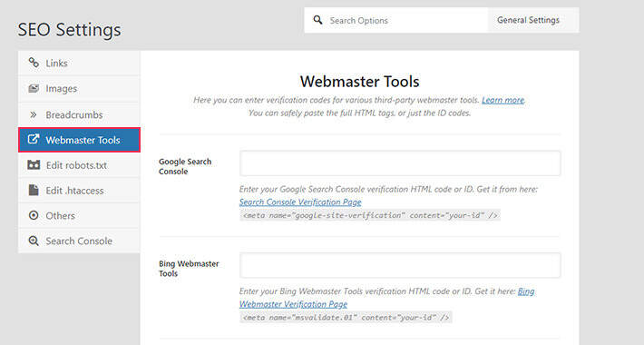Follow the Learn more link
This screenshot has width=644, height=345.
click(503, 100)
